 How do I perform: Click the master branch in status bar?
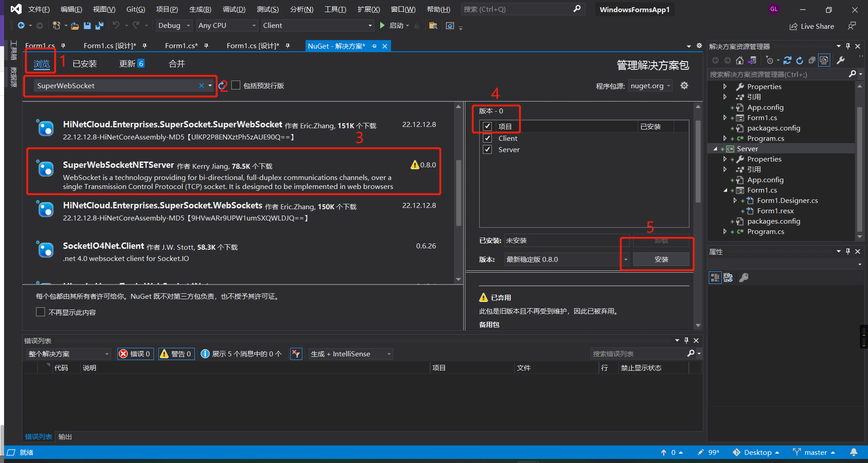click(x=814, y=452)
